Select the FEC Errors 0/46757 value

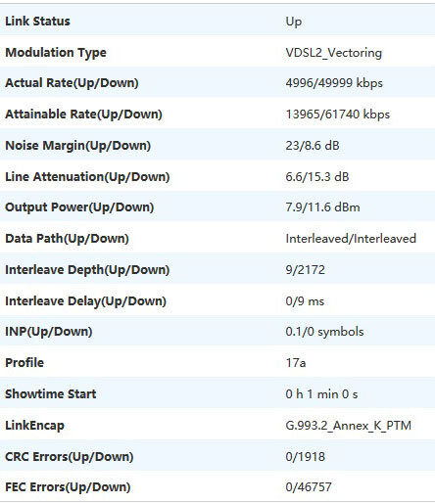coord(309,487)
